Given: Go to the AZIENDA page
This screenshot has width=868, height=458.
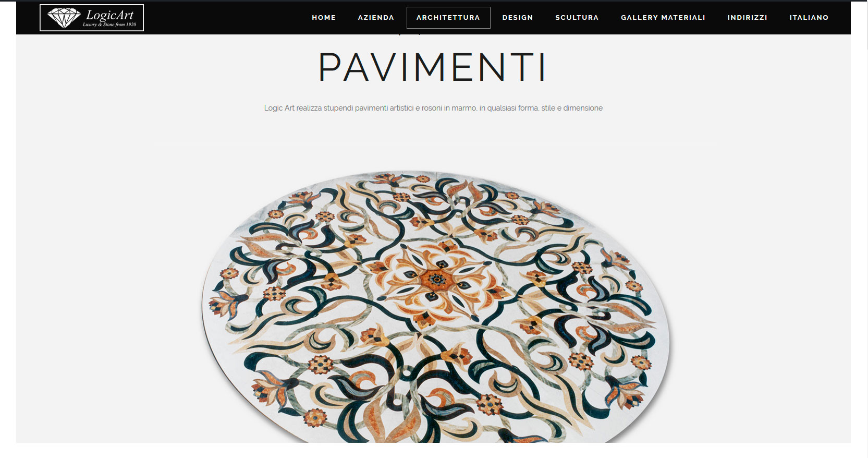Looking at the screenshot, I should pos(376,18).
